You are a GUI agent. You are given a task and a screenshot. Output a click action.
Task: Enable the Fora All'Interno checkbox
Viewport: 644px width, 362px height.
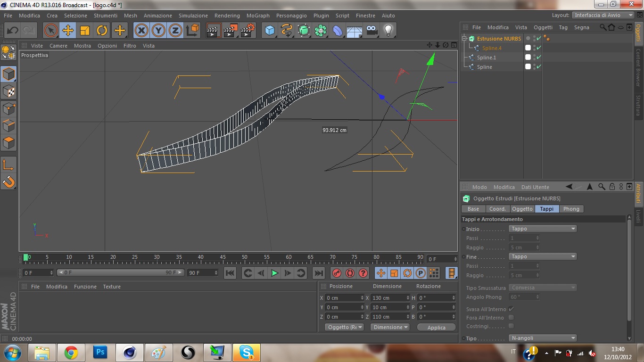point(511,318)
